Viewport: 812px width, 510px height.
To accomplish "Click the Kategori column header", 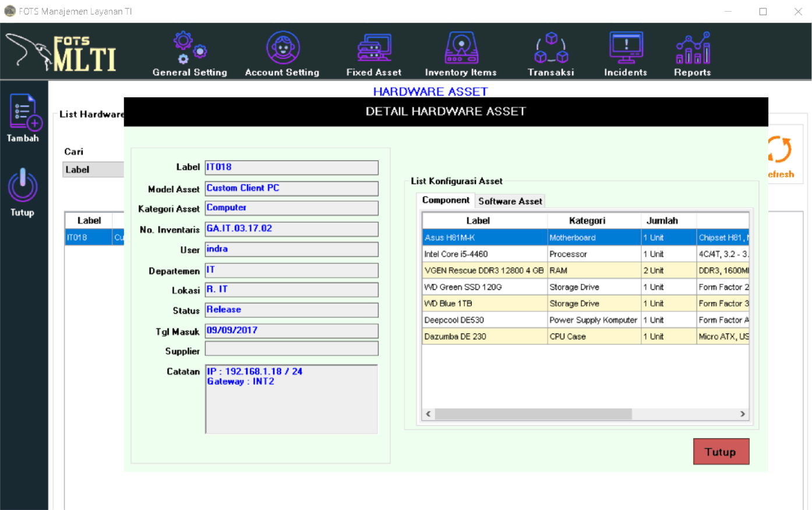I will coord(587,221).
